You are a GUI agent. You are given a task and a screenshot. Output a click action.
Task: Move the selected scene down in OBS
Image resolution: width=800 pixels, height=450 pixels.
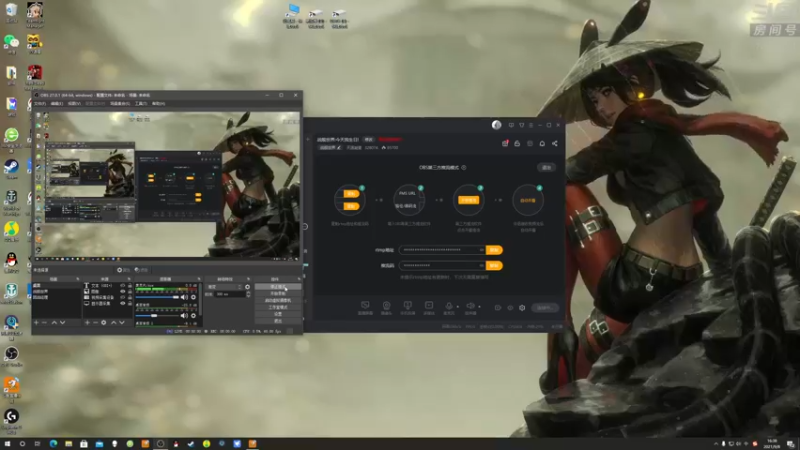pos(62,322)
